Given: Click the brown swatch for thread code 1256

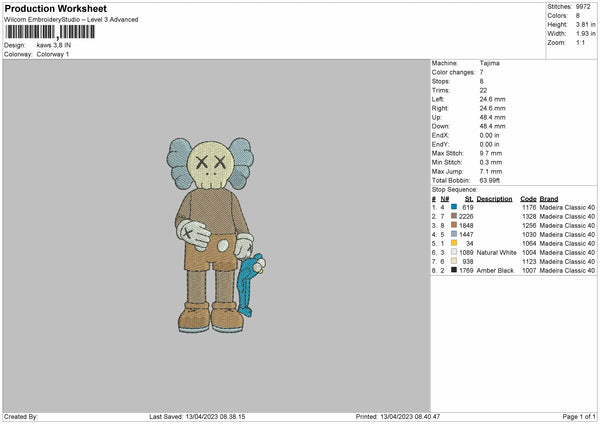Looking at the screenshot, I should click(x=454, y=225).
